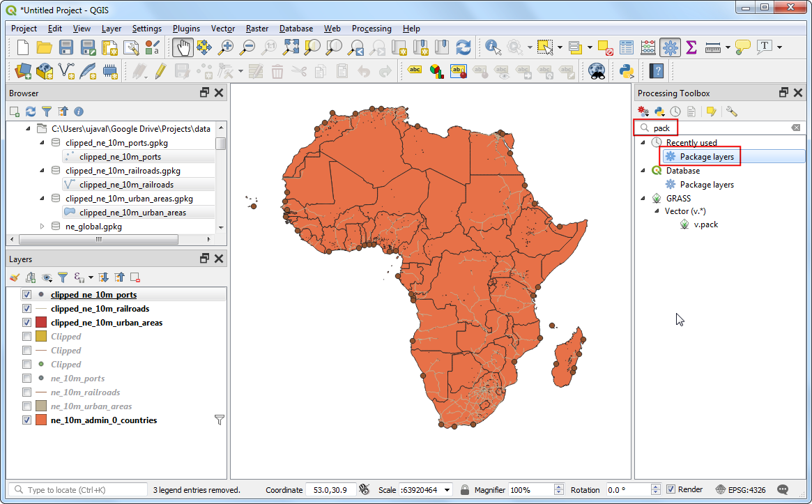Expand the ne_global.gpkg browser item

(x=42, y=227)
